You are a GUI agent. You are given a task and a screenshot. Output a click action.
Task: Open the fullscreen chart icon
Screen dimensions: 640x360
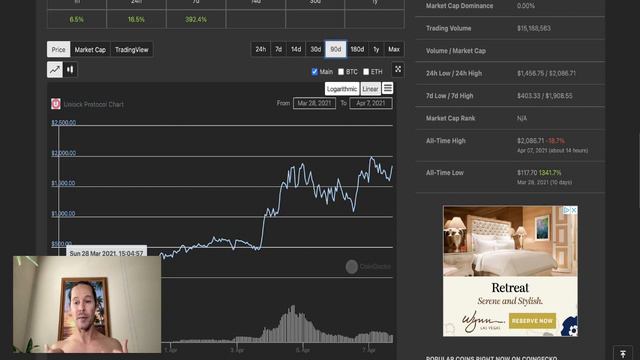[398, 69]
